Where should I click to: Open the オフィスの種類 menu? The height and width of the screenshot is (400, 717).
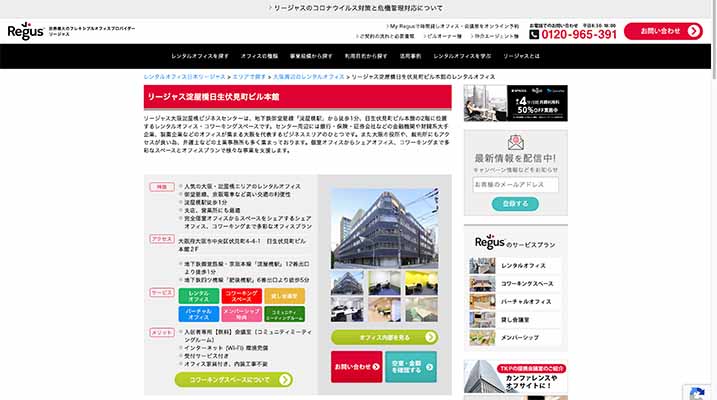click(x=259, y=56)
